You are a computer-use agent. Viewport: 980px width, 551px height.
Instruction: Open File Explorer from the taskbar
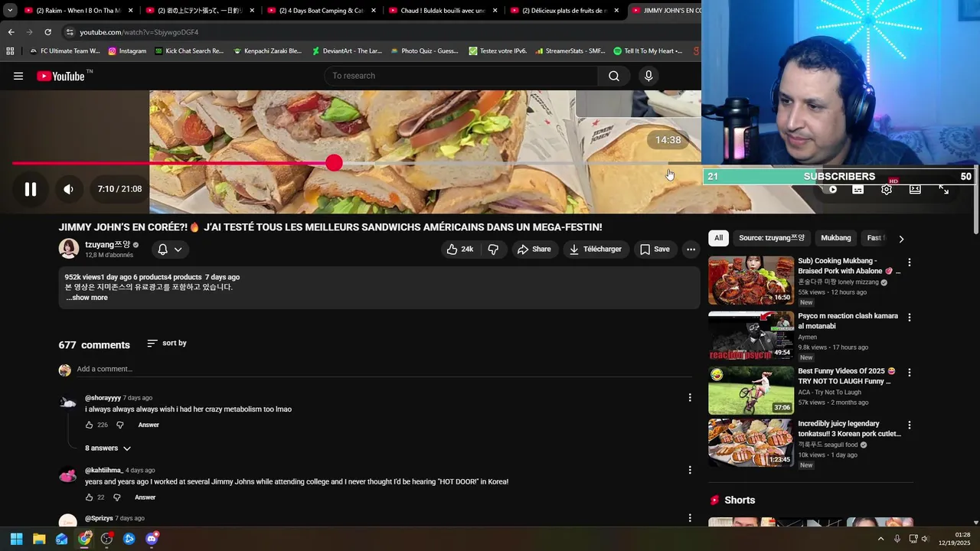click(39, 539)
